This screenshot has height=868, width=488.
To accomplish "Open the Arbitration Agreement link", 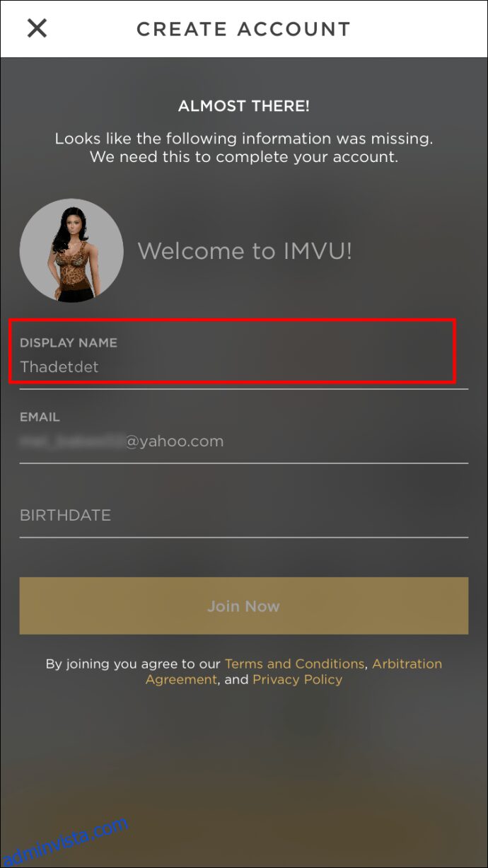I will (x=294, y=671).
